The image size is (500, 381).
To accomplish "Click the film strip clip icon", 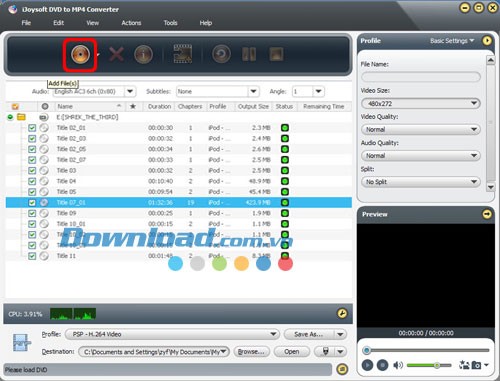I will (x=183, y=54).
